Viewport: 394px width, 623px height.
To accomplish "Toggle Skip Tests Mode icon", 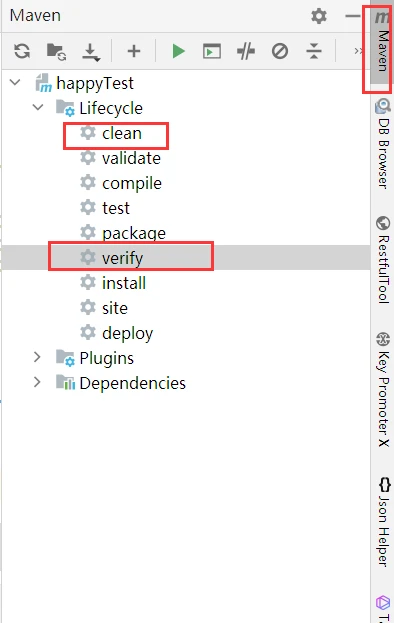I will pyautogui.click(x=280, y=51).
